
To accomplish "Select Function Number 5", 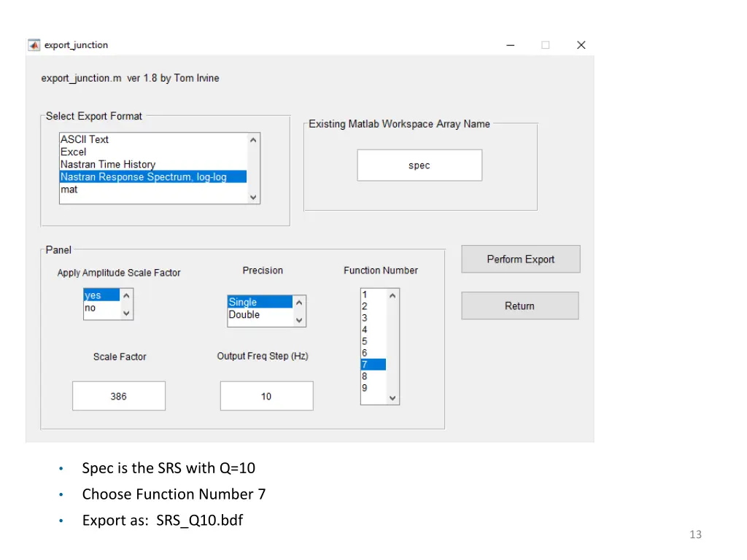I will tap(373, 341).
